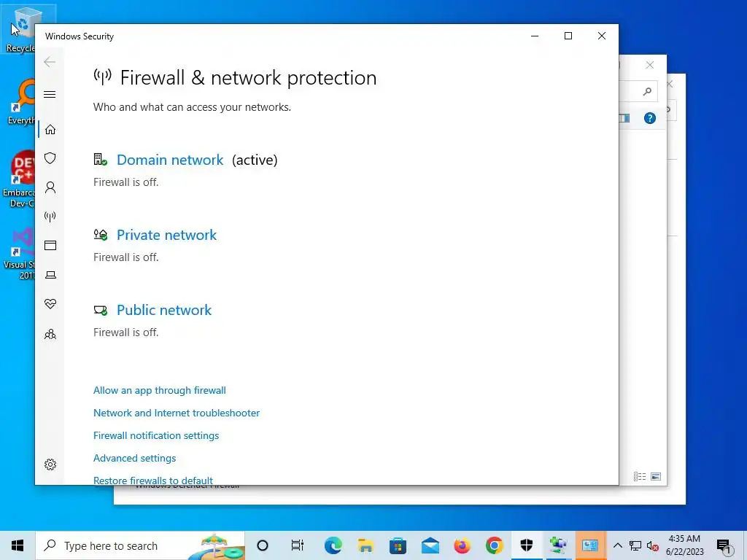Click Restore firewalls to default

(x=153, y=480)
